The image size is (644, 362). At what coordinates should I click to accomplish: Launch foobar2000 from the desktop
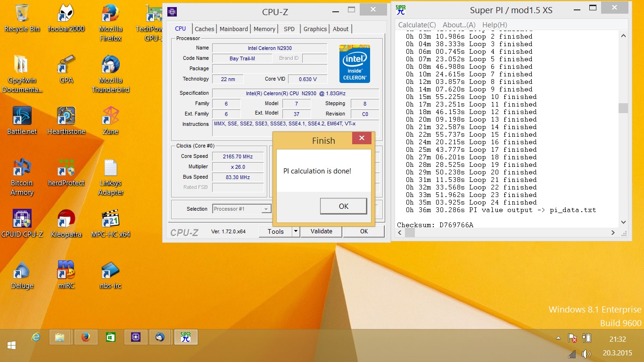point(66,19)
